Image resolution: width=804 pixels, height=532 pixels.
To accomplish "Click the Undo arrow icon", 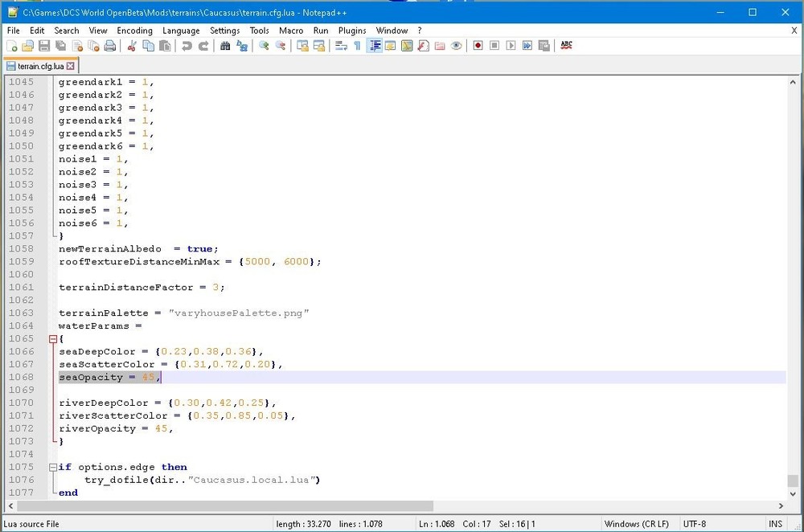I will coord(187,46).
